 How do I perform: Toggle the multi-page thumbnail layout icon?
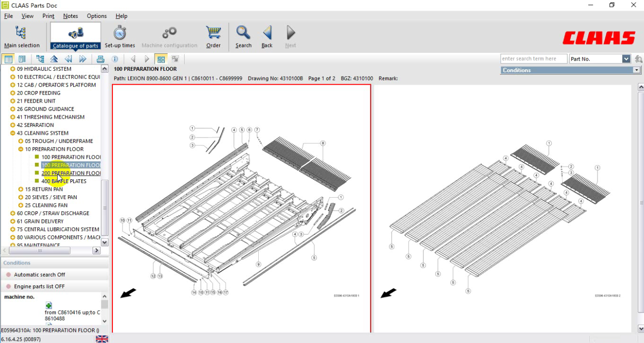tap(161, 59)
